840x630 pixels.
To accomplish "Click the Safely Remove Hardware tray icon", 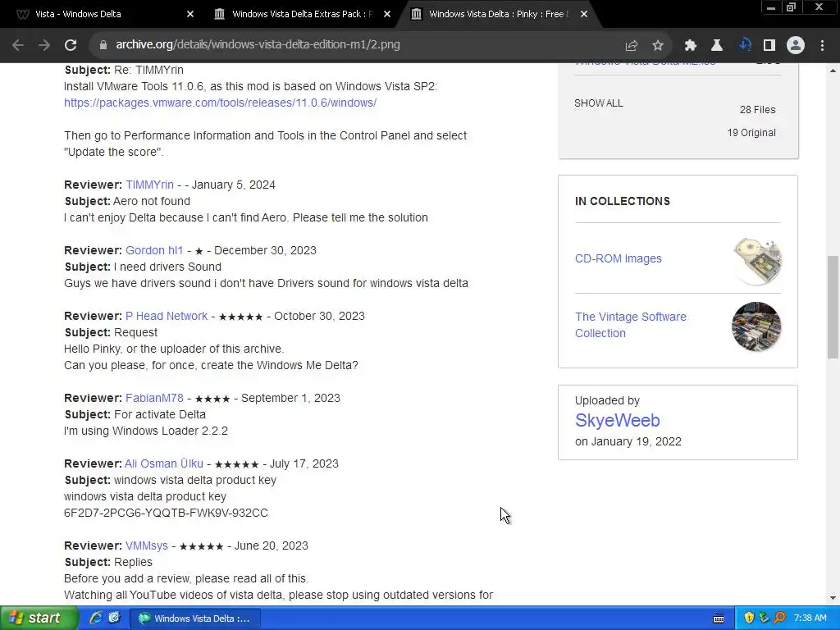I will (x=764, y=619).
